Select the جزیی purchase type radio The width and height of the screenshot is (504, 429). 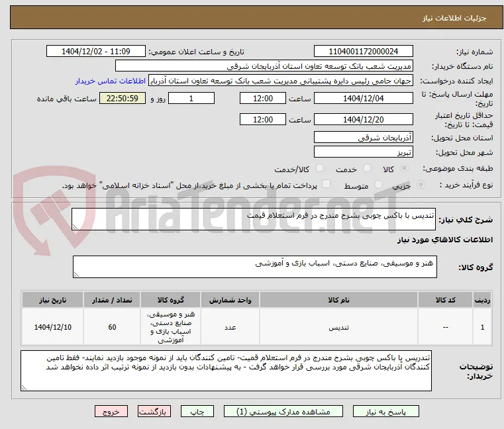(x=421, y=185)
